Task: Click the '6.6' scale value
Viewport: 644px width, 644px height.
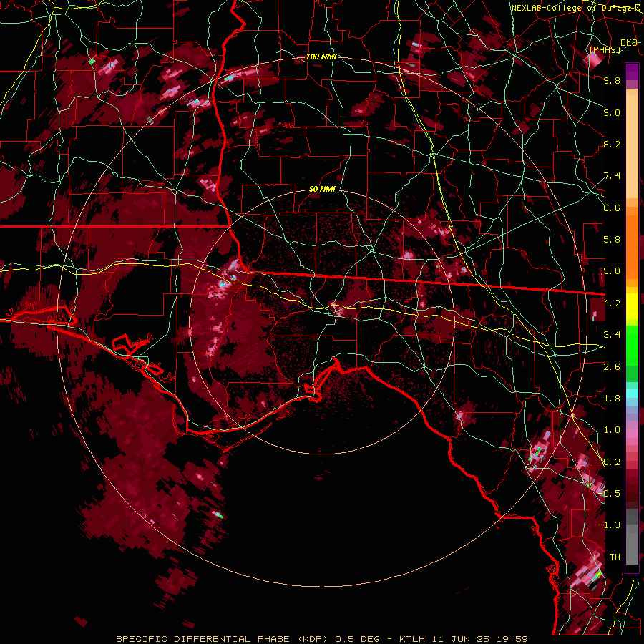Action: pos(612,208)
